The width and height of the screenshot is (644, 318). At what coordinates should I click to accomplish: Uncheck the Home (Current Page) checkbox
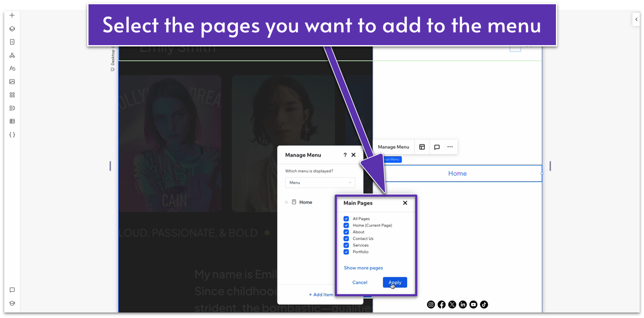pos(346,225)
